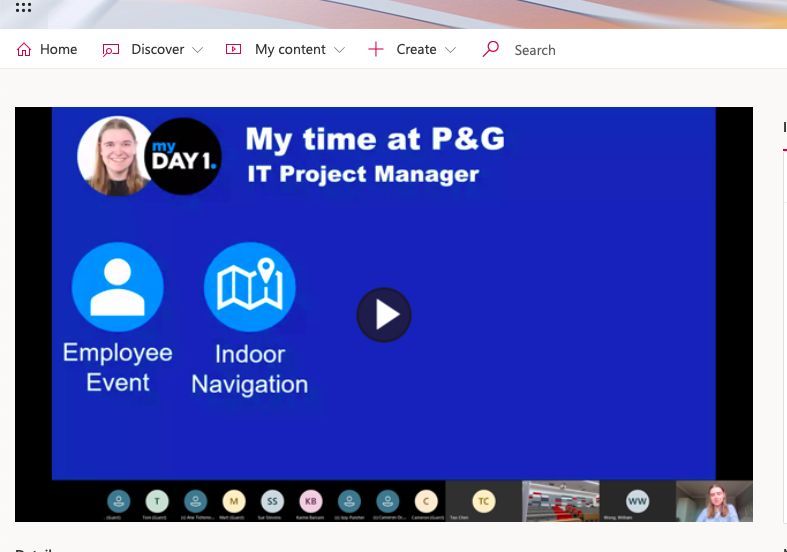Click the Search magnifier icon
The height and width of the screenshot is (552, 787).
490,49
